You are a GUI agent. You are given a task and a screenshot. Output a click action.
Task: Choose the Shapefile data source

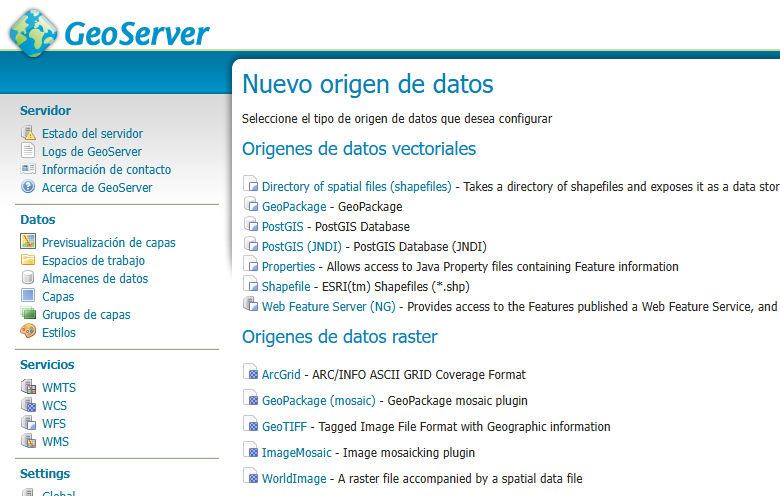point(286,287)
